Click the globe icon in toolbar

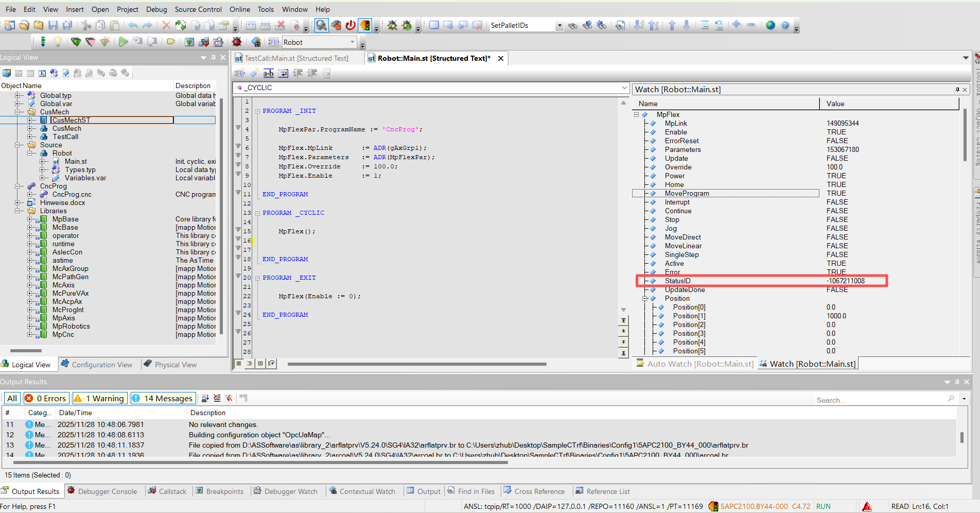click(771, 25)
